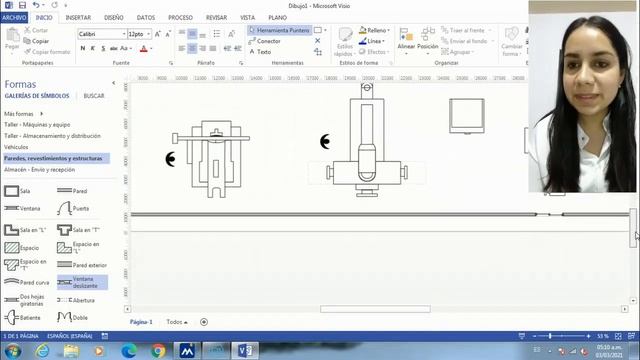Switch to the VISTA ribbon tab
Image resolution: width=640 pixels, height=360 pixels.
coord(247,18)
